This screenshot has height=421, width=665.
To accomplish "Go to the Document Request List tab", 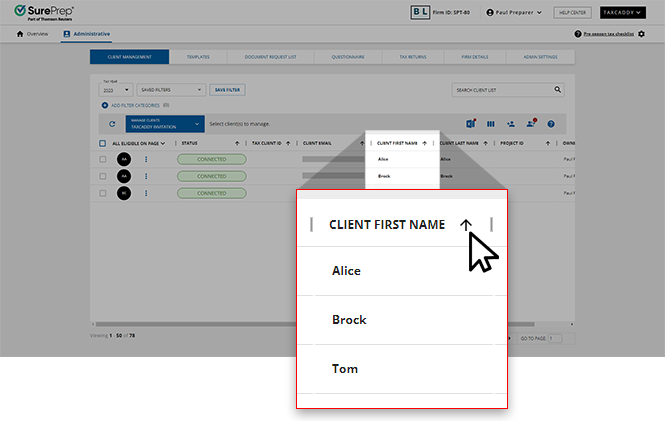I will (271, 57).
